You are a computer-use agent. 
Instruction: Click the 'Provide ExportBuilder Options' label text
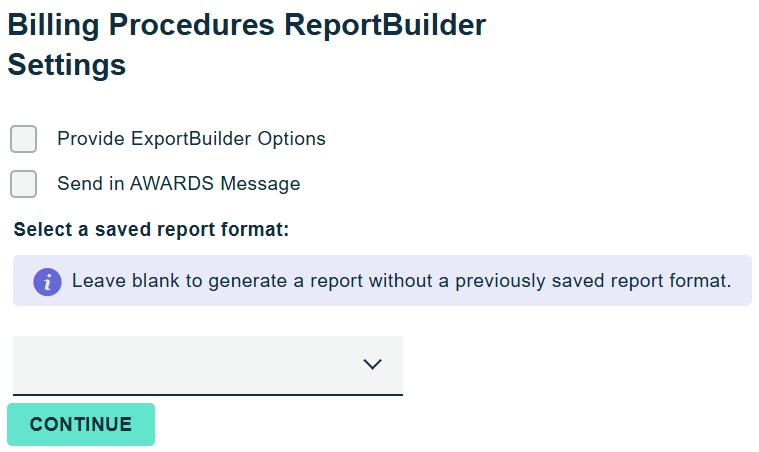pyautogui.click(x=191, y=139)
